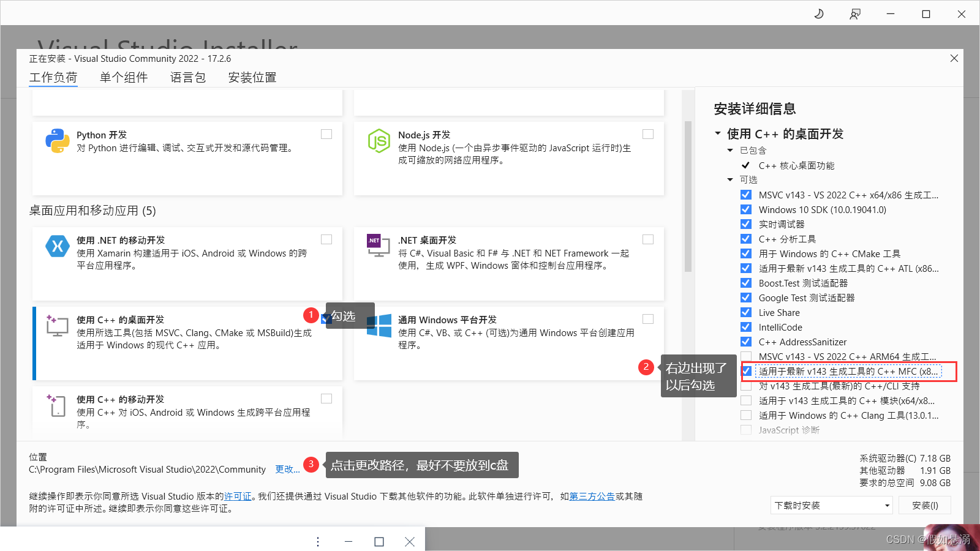The image size is (980, 551).
Task: Check C++/CLI support for v143
Action: [x=746, y=386]
